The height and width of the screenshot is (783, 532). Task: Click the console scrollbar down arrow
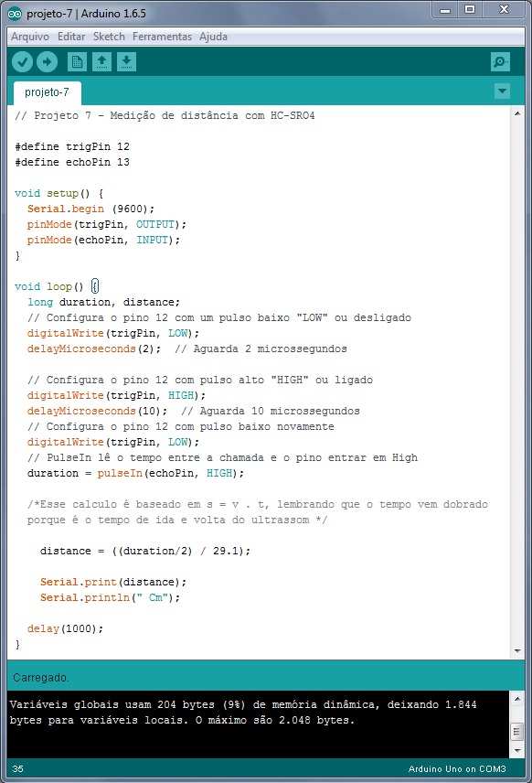tap(517, 751)
